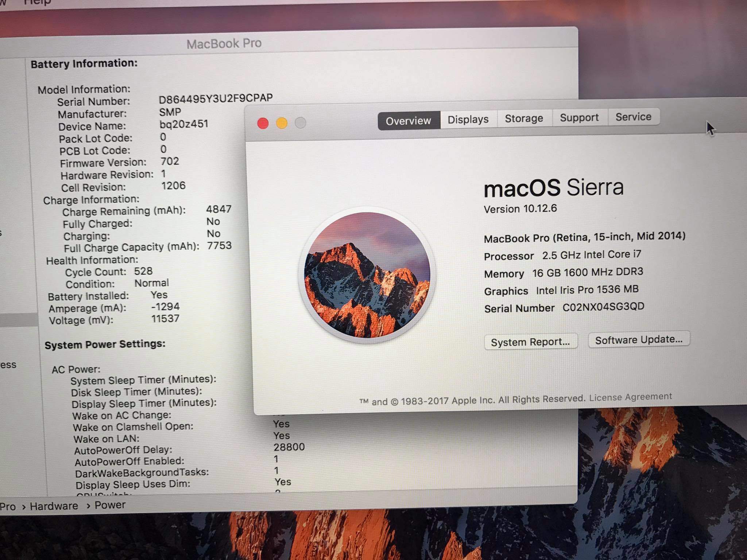Click the Manufacturer value SMP
Viewport: 747px width, 560px height.
point(170,112)
